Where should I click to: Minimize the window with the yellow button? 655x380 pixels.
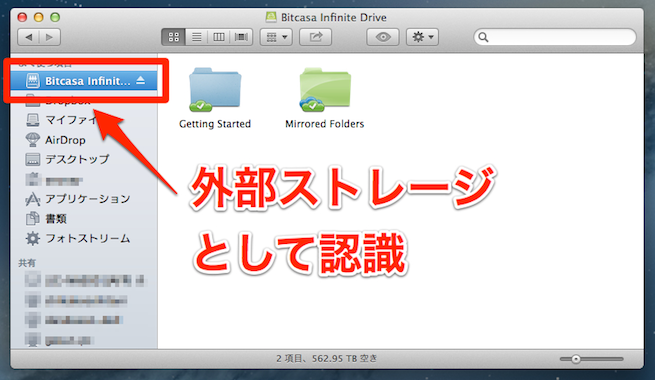coord(38,17)
